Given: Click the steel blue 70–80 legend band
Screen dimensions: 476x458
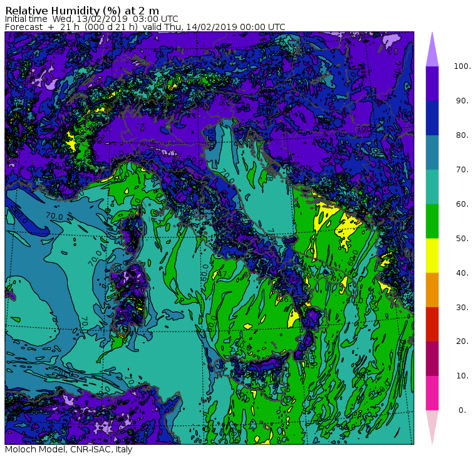Looking at the screenshot, I should (432, 152).
